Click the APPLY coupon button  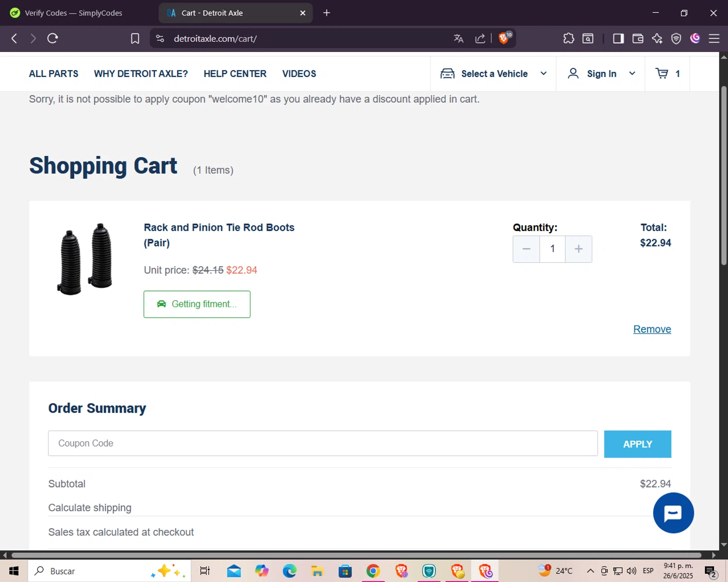(x=637, y=444)
